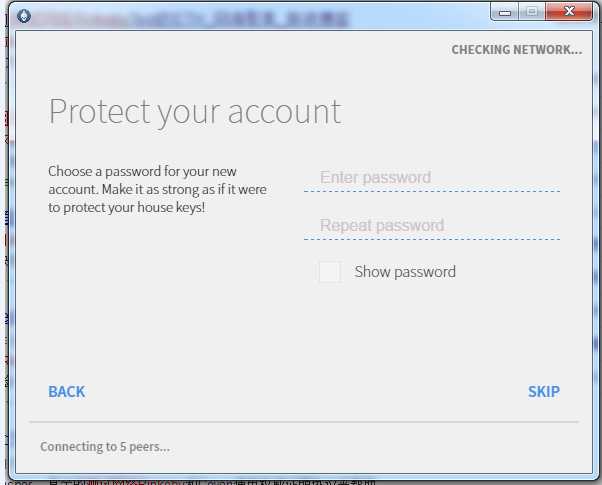602x485 pixels.
Task: Click the CHECKING NETWORK status text
Action: click(x=516, y=50)
